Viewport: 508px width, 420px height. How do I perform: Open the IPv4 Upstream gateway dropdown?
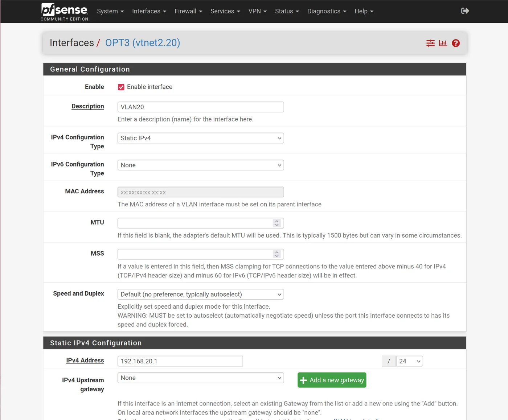200,378
